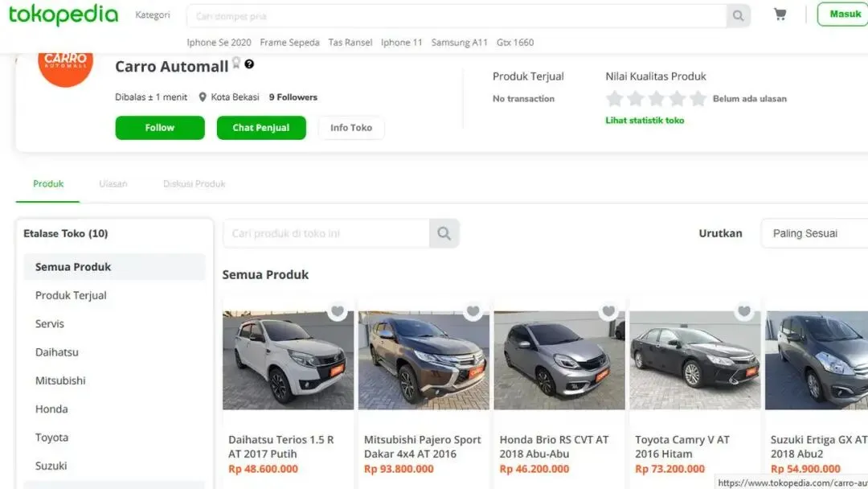Open the Lihat statistik toko link
This screenshot has width=868, height=489.
click(645, 121)
